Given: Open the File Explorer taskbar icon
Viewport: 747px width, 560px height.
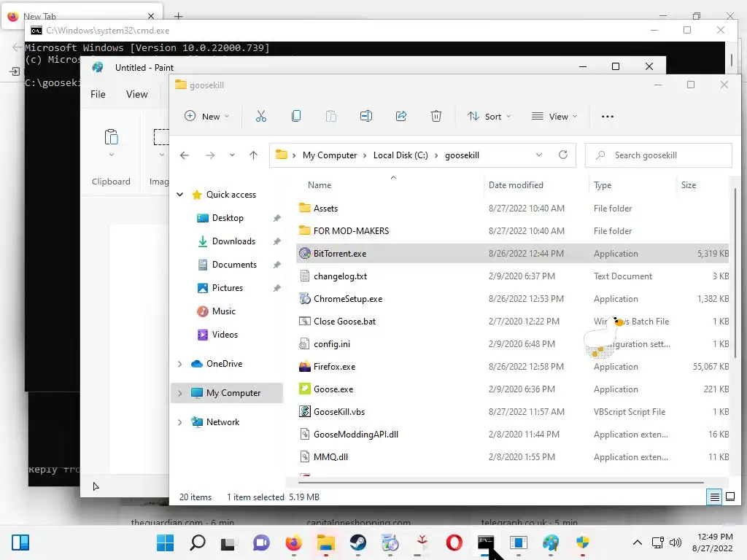Looking at the screenshot, I should coord(326,542).
